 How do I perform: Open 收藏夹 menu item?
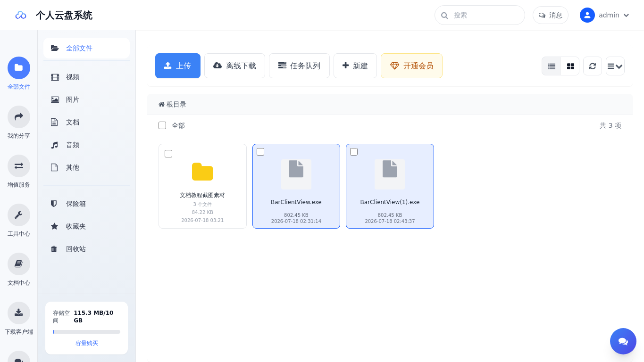click(x=86, y=226)
